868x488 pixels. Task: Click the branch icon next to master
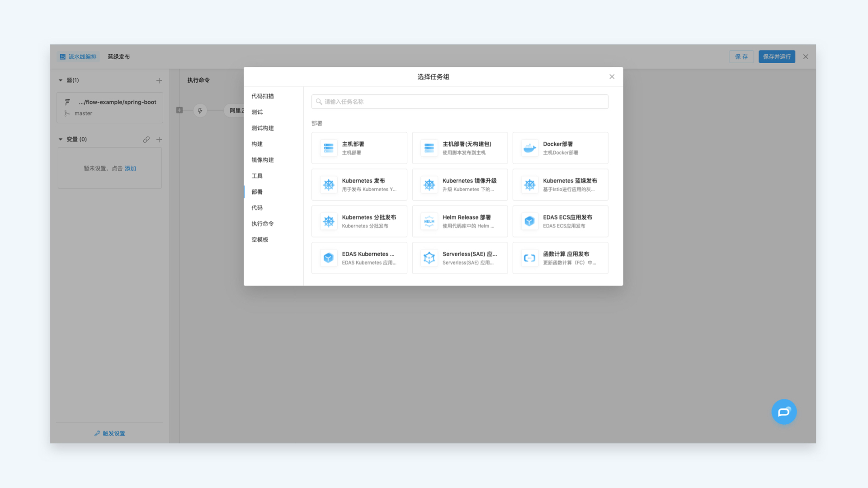[67, 113]
